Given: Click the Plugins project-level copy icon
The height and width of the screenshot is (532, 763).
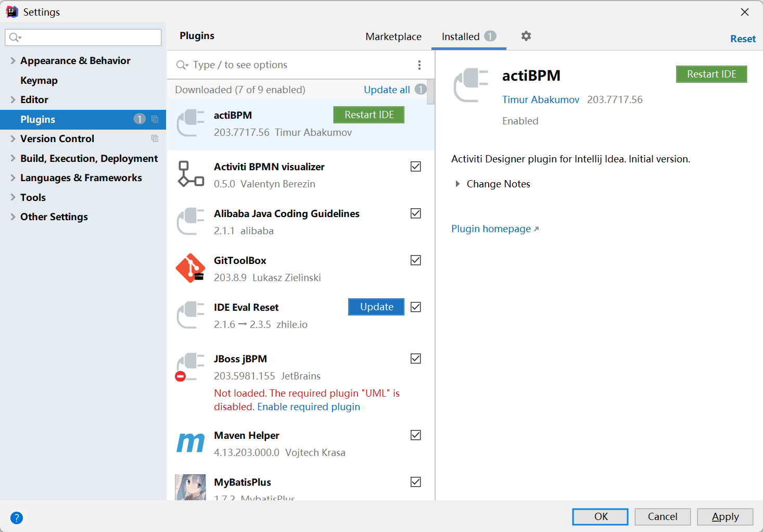Looking at the screenshot, I should [155, 119].
